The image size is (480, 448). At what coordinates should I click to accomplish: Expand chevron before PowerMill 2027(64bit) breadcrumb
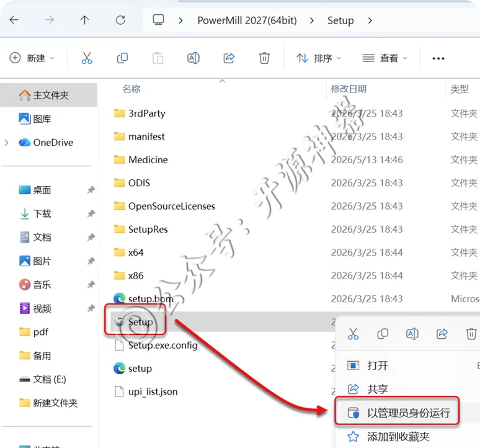tap(180, 20)
